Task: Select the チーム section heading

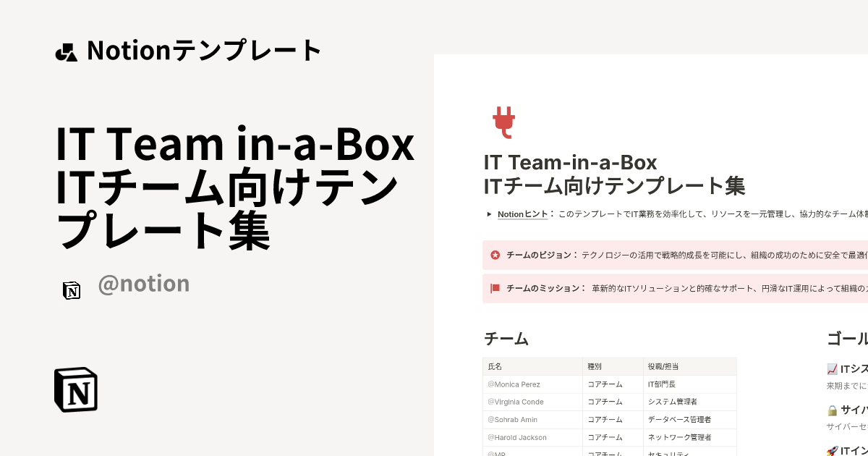Action: 506,339
